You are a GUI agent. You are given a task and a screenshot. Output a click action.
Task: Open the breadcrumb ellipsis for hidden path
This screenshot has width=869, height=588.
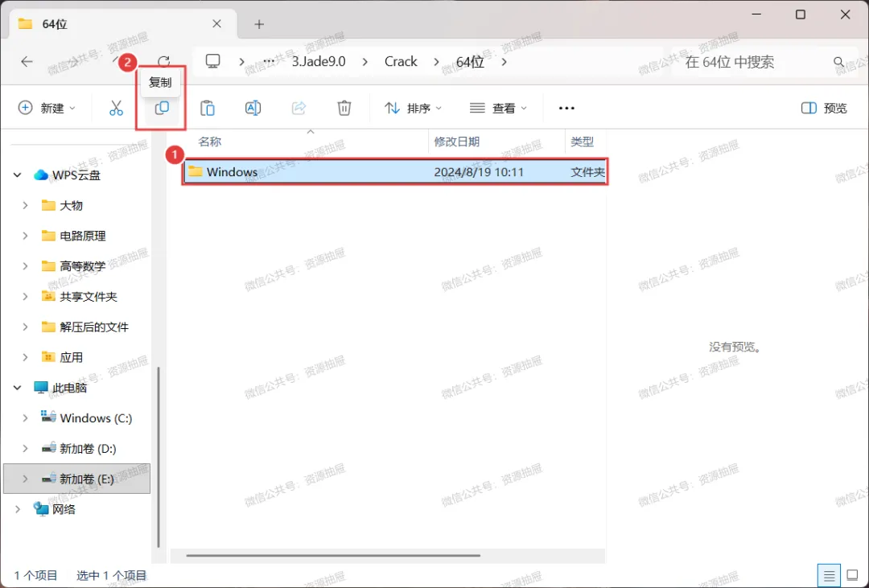point(269,61)
